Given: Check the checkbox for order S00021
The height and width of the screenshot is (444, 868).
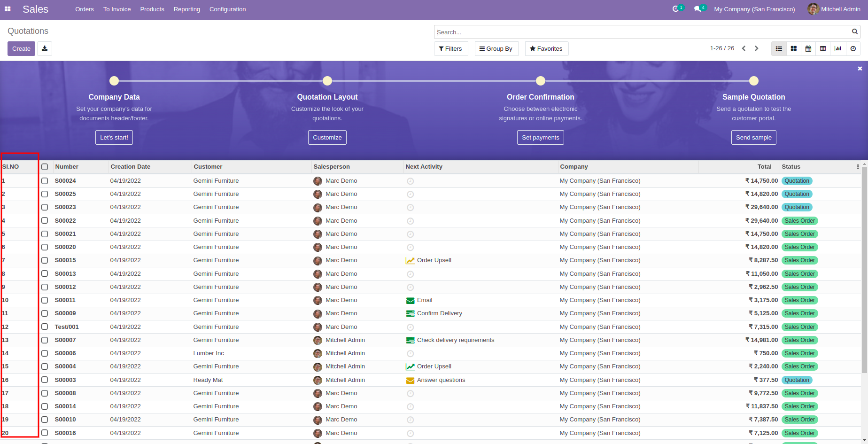Looking at the screenshot, I should 45,234.
